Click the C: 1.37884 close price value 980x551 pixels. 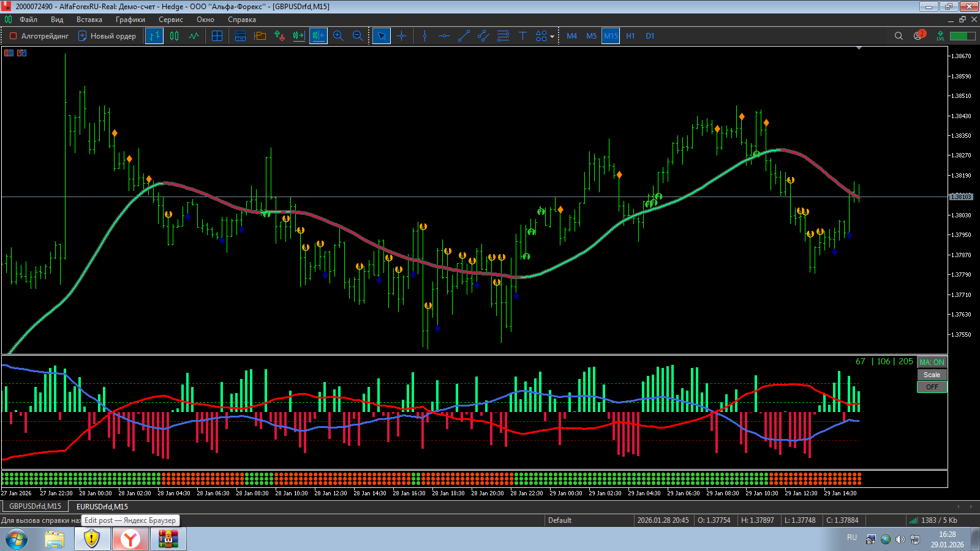pyautogui.click(x=842, y=520)
